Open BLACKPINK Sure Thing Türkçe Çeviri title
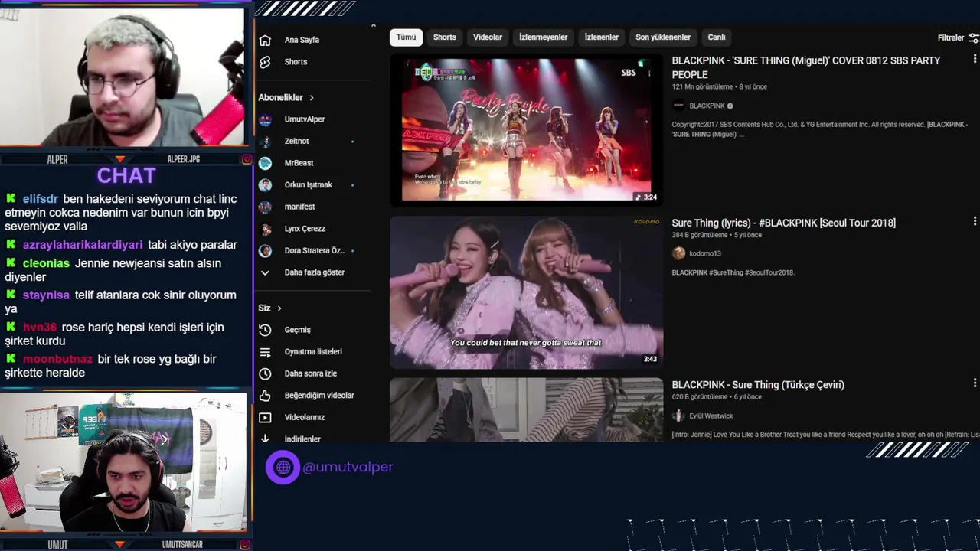The image size is (980, 551). coord(758,385)
